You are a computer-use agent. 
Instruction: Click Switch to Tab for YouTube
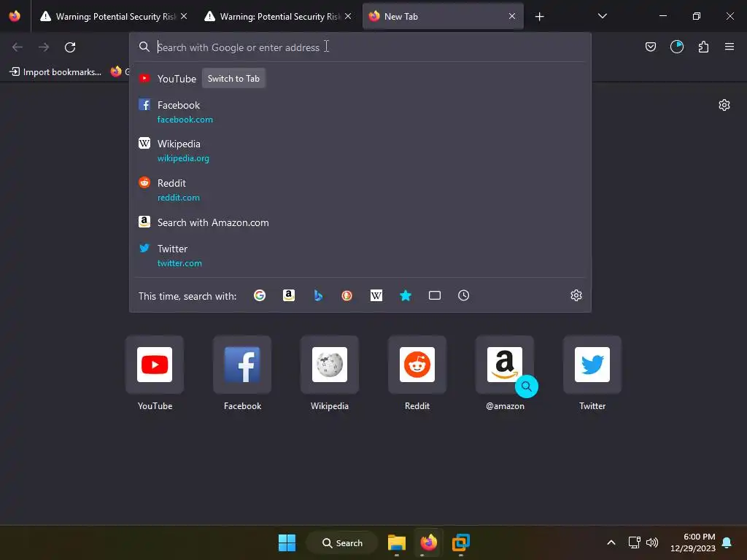point(233,79)
